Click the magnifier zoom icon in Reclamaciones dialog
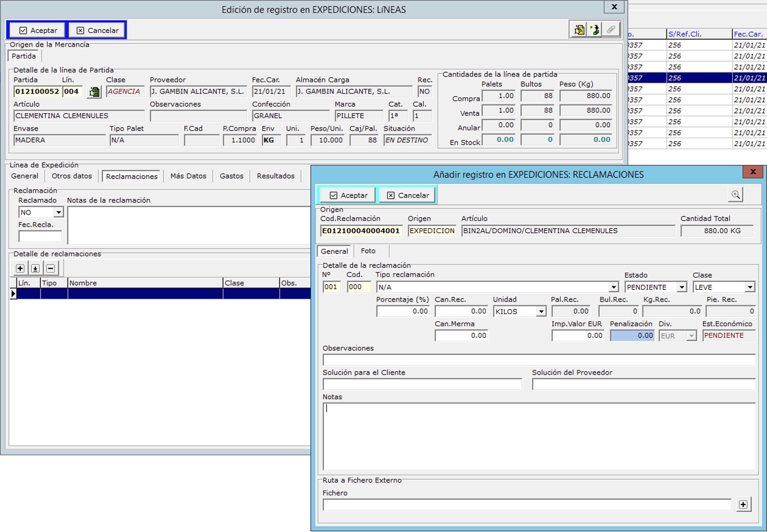This screenshot has width=767, height=532. pos(735,195)
